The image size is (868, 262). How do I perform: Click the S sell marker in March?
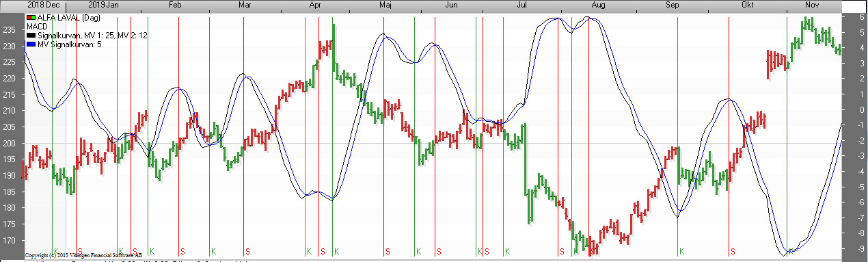point(247,251)
